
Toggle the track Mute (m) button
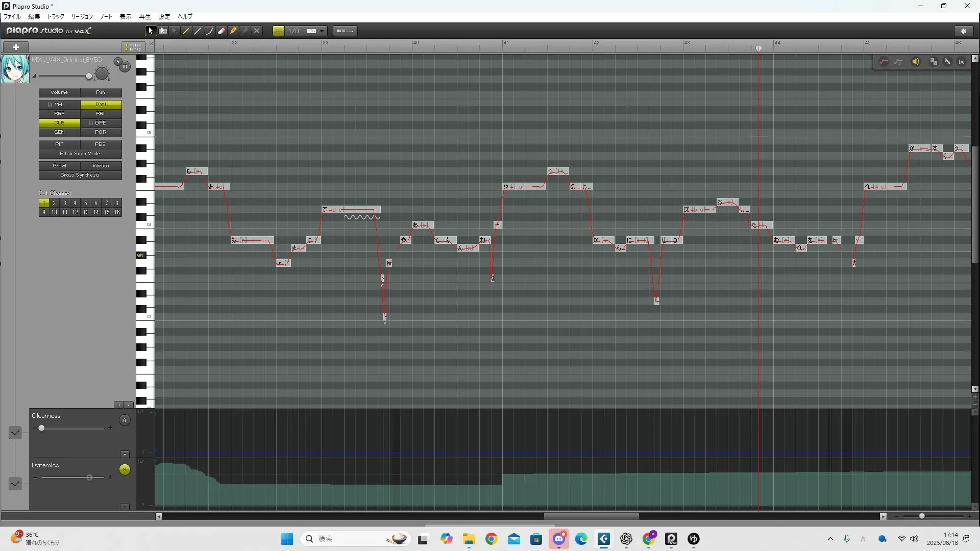125,67
